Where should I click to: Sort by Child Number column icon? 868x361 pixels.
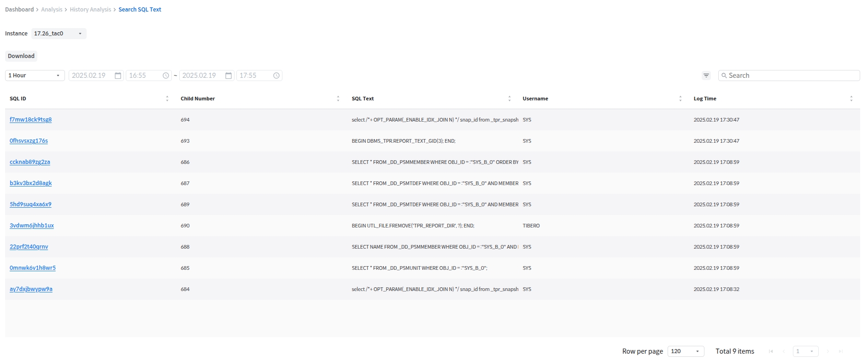[338, 99]
